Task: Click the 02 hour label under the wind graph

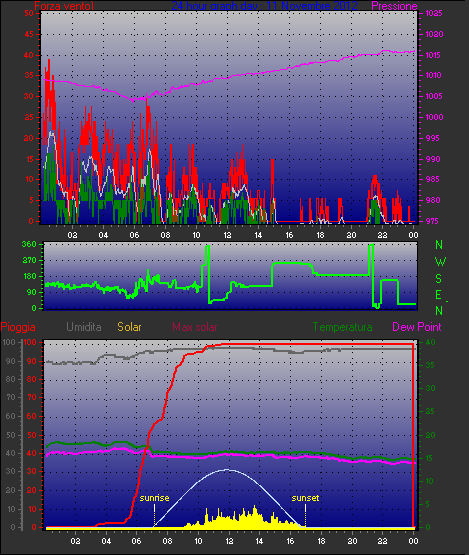Action: click(x=72, y=235)
